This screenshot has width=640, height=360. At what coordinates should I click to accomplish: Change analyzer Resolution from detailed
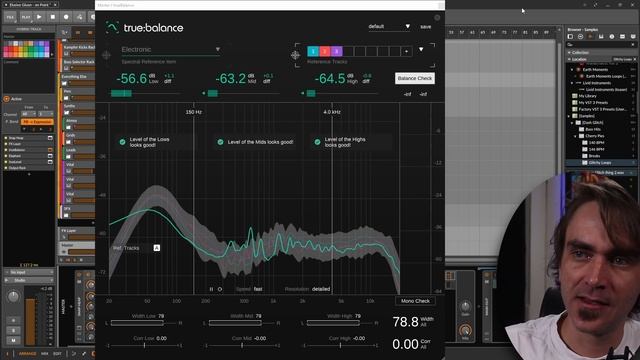pos(321,289)
